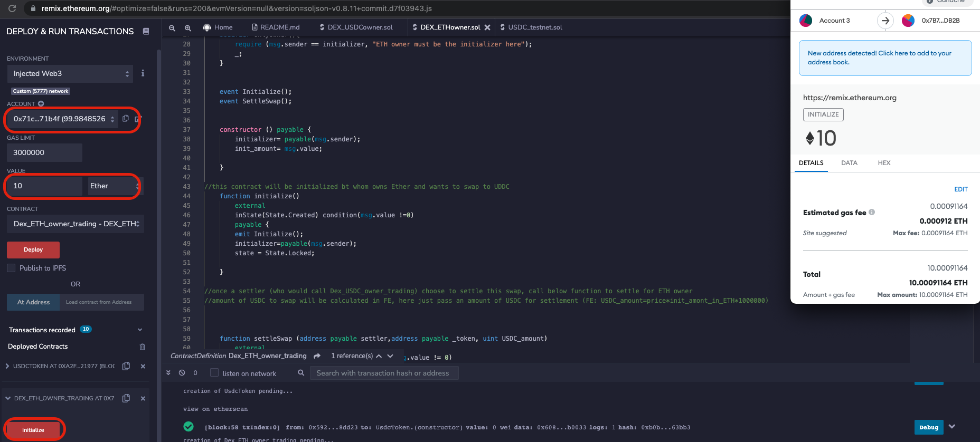The height and width of the screenshot is (442, 980).
Task: Open the contract selection dropdown
Action: tap(76, 224)
